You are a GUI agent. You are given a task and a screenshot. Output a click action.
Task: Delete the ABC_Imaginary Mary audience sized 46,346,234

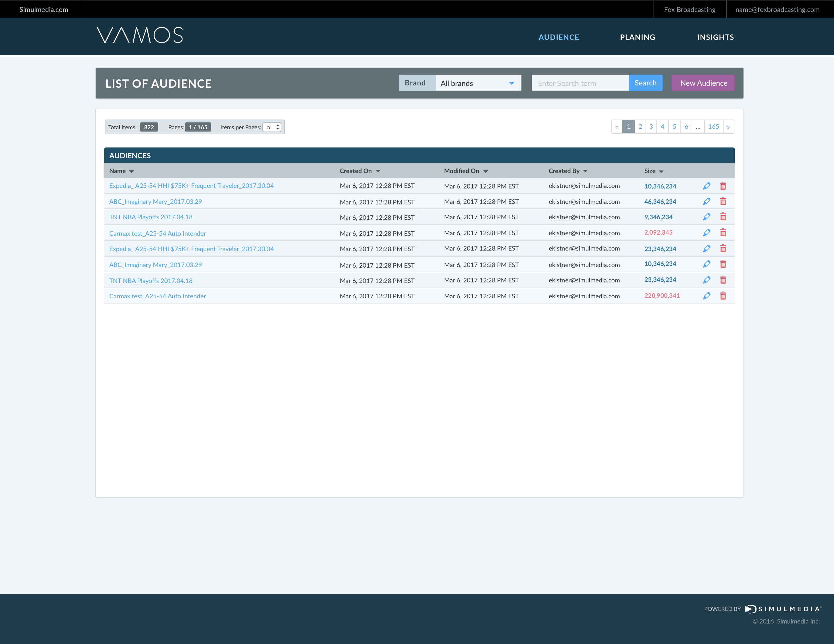[723, 201]
